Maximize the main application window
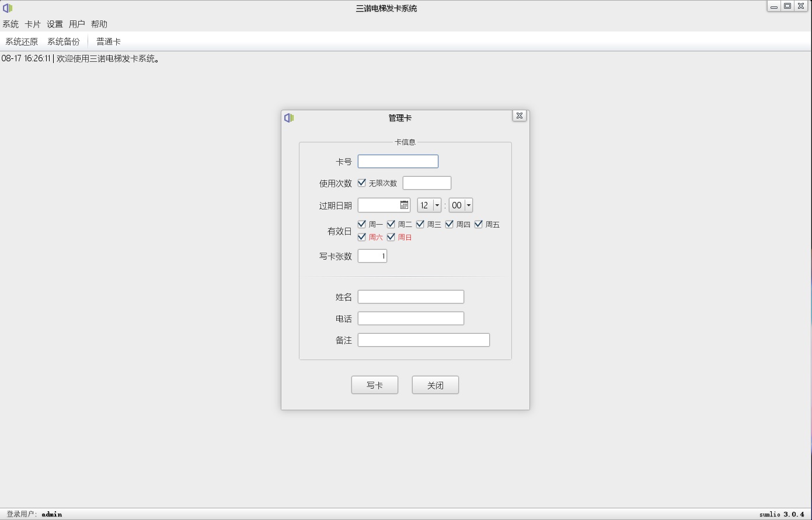The width and height of the screenshot is (812, 520). click(787, 6)
